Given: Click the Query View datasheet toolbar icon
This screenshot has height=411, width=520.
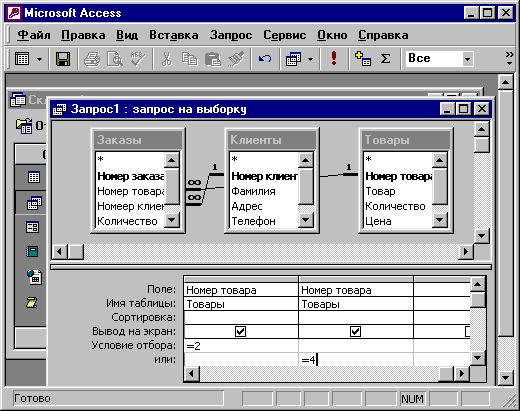Looking at the screenshot, I should (22, 59).
